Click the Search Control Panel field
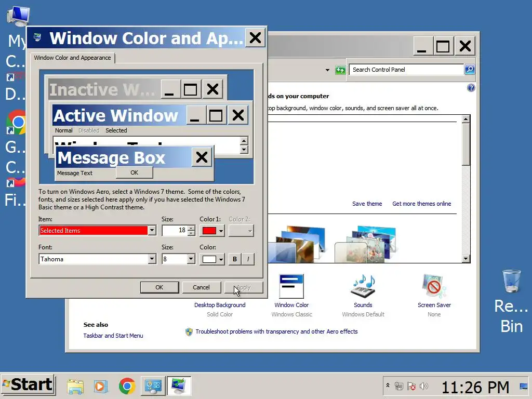Viewport: 532px width, 399px height. click(x=406, y=70)
